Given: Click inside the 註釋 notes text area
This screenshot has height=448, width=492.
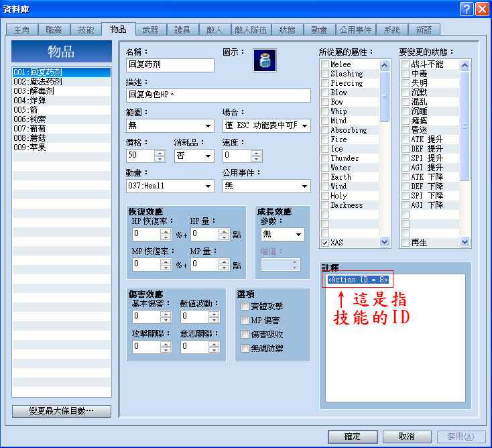Looking at the screenshot, I should click(395, 338).
